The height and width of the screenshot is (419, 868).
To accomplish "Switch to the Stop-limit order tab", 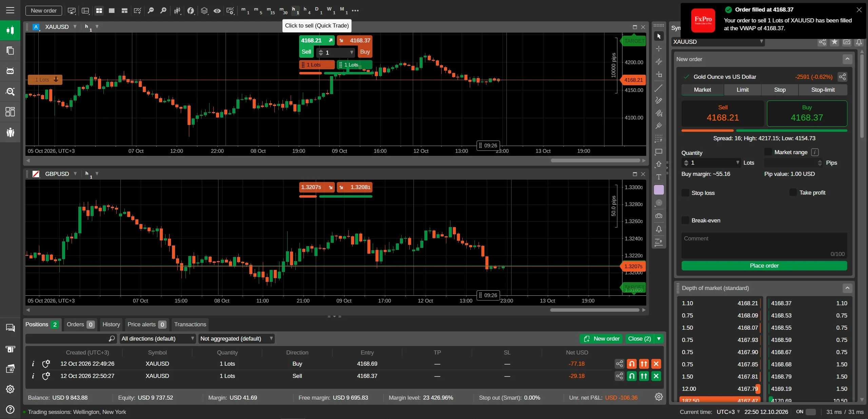I will click(823, 90).
